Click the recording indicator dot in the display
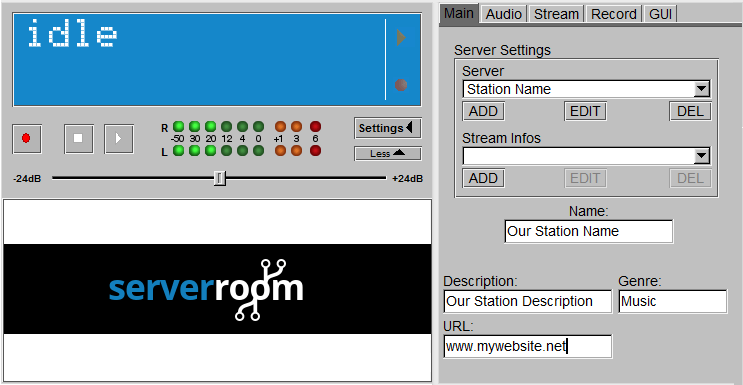Viewport: 743px width, 385px height. pos(401,85)
